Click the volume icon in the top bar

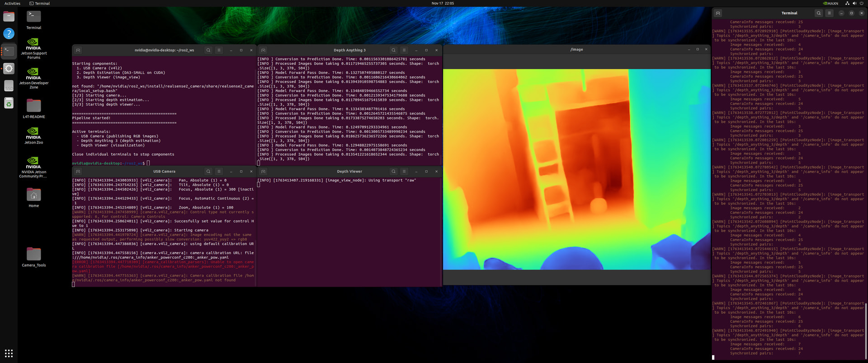click(854, 3)
